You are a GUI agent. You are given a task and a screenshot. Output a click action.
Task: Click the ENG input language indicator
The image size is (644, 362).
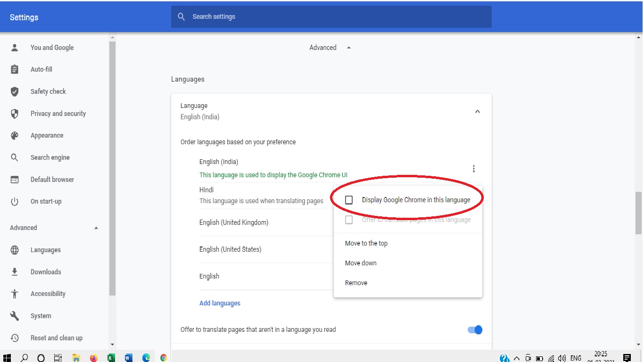tap(576, 358)
